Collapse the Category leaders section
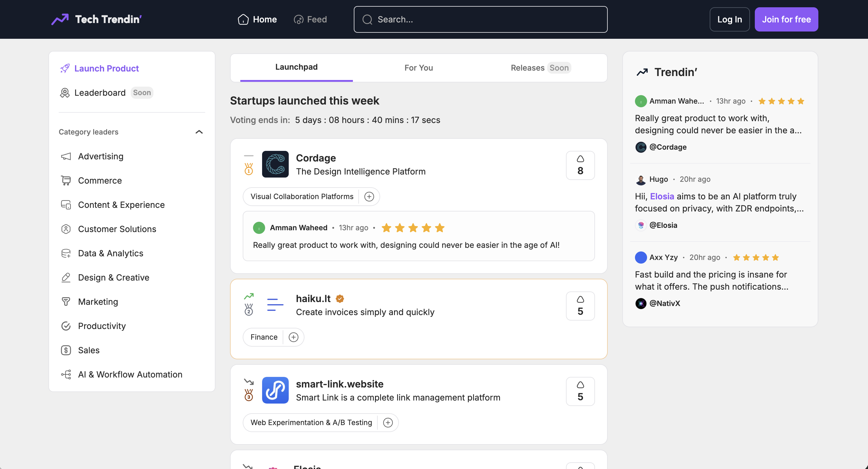Viewport: 868px width, 469px height. (x=199, y=132)
